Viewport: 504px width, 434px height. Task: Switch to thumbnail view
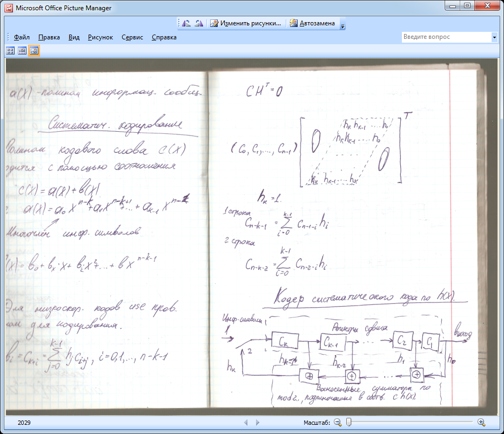pos(10,51)
